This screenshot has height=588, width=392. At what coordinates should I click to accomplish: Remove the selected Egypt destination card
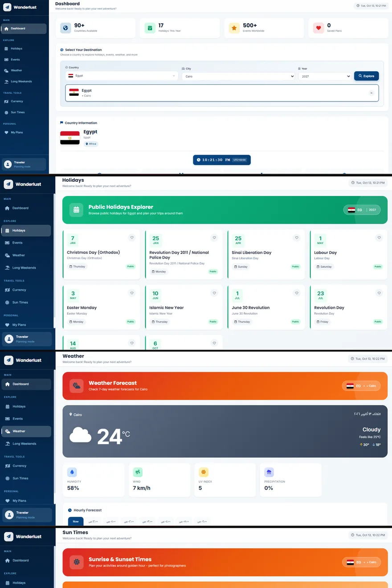[371, 93]
